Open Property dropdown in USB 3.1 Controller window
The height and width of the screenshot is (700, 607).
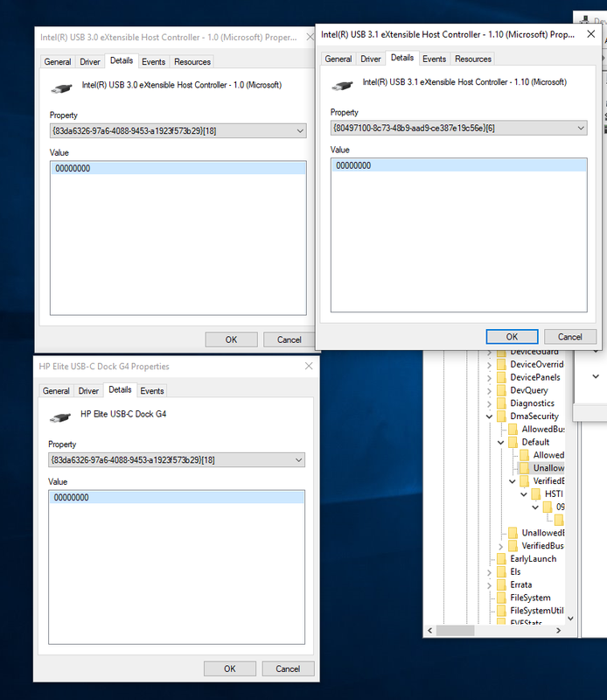(459, 128)
